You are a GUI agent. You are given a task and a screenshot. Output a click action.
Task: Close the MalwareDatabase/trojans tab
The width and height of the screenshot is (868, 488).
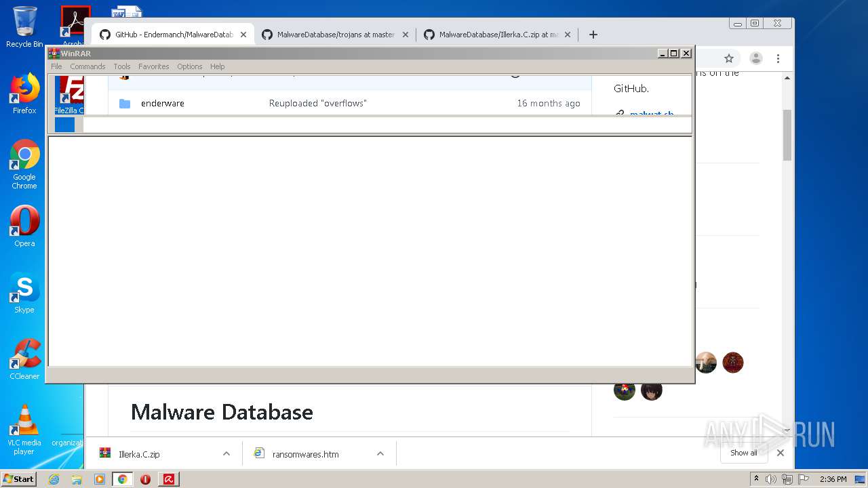click(406, 35)
